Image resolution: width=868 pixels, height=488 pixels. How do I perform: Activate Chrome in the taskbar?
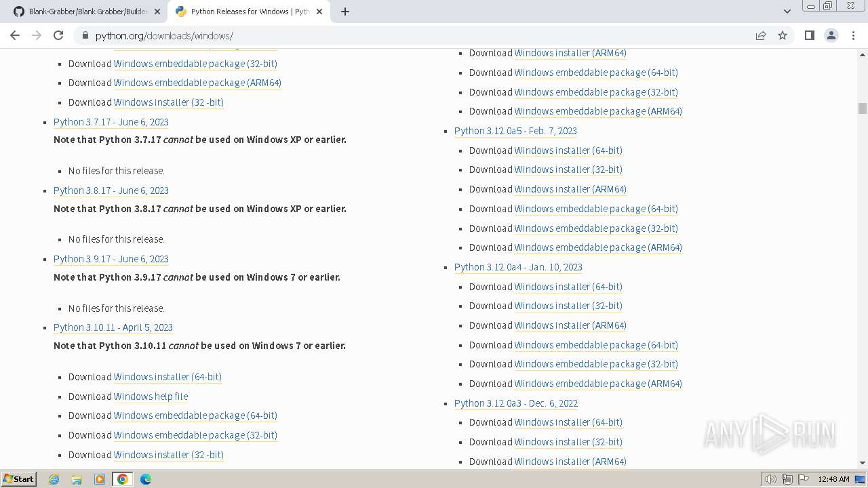pyautogui.click(x=122, y=479)
